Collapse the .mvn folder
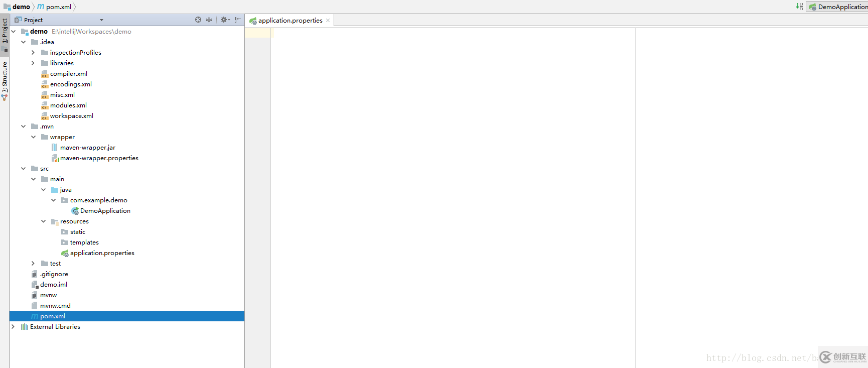The height and width of the screenshot is (368, 868). pos(24,126)
